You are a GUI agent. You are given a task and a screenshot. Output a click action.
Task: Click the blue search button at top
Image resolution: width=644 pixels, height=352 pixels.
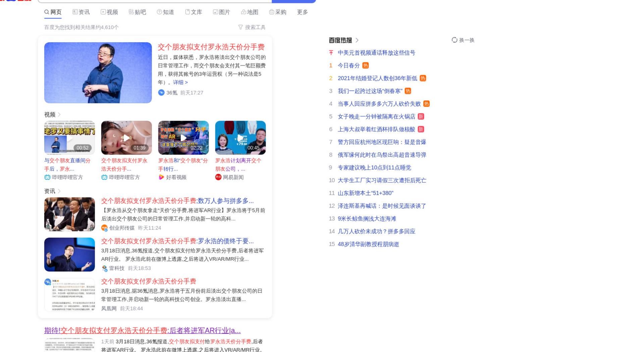(294, 1)
